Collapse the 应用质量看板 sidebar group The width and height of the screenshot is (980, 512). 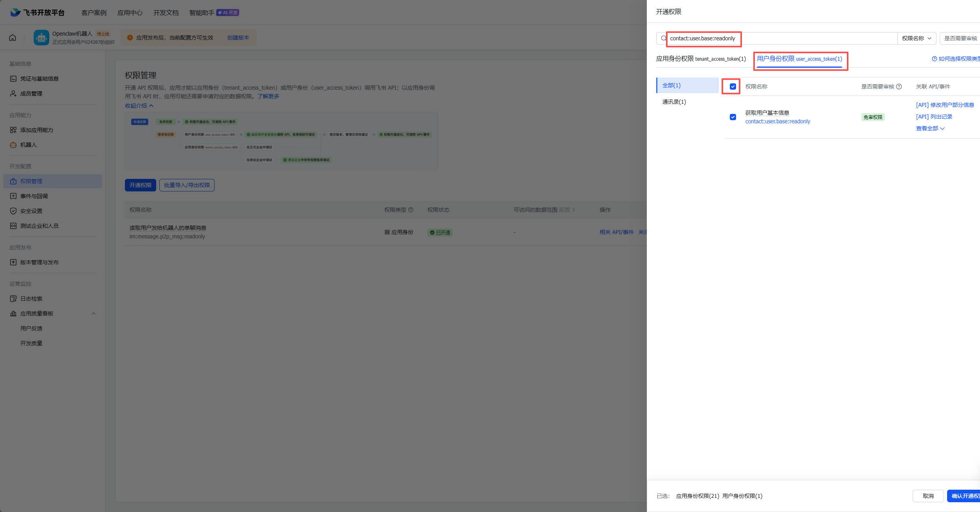93,314
